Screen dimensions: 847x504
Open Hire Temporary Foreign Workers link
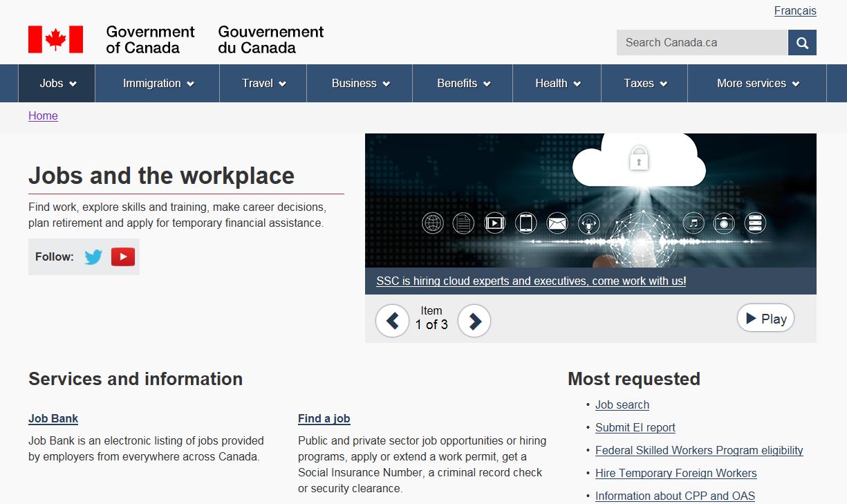(676, 473)
